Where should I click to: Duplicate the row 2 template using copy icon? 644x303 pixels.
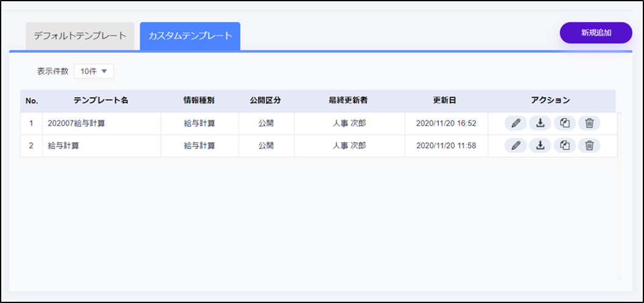pyautogui.click(x=565, y=145)
